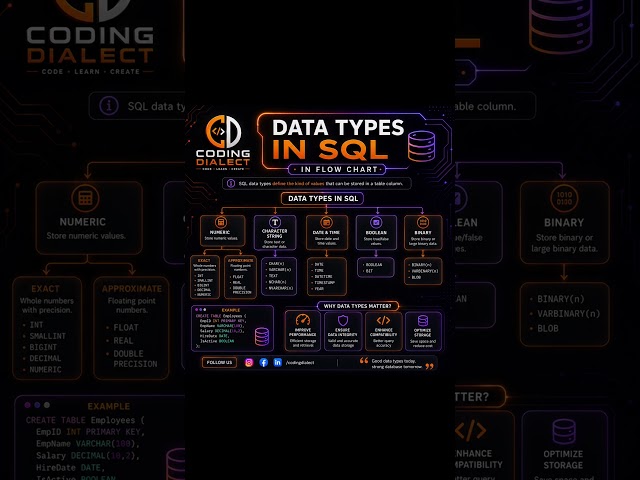Viewport: 640px width, 480px height.
Task: Click the 'CHARACTER STRING' heading
Action: coord(275,233)
